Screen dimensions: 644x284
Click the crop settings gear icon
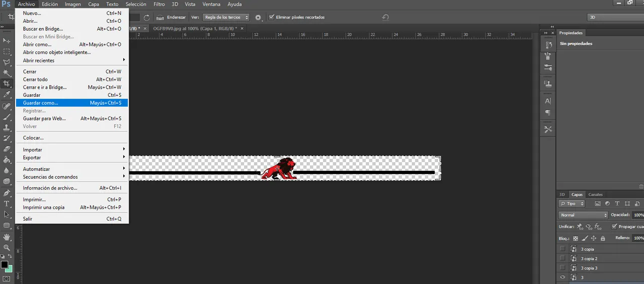[258, 17]
